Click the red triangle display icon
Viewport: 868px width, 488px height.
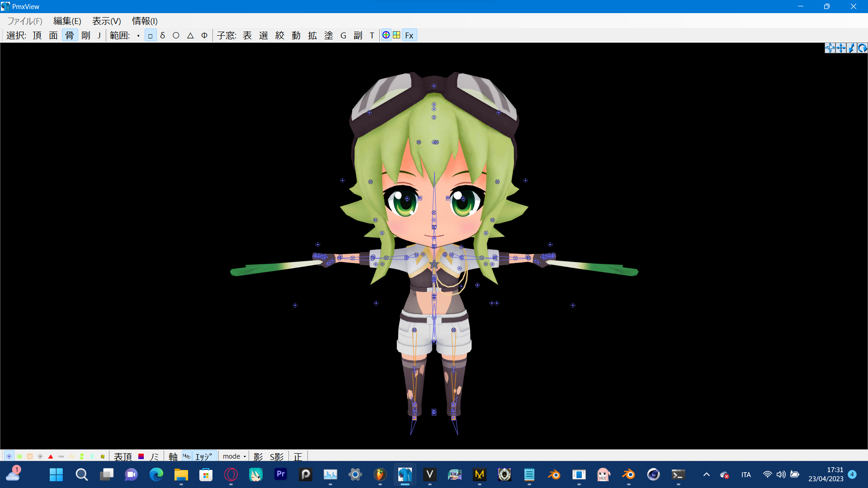click(x=51, y=456)
